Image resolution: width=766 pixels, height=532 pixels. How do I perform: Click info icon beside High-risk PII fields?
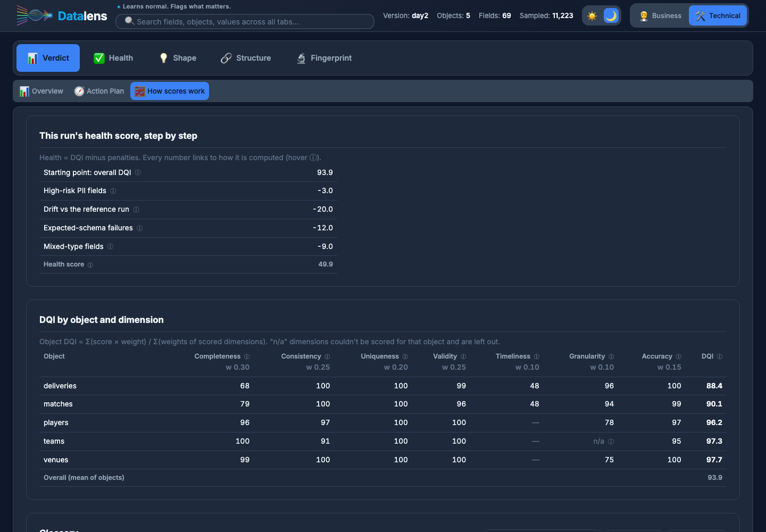click(x=113, y=191)
